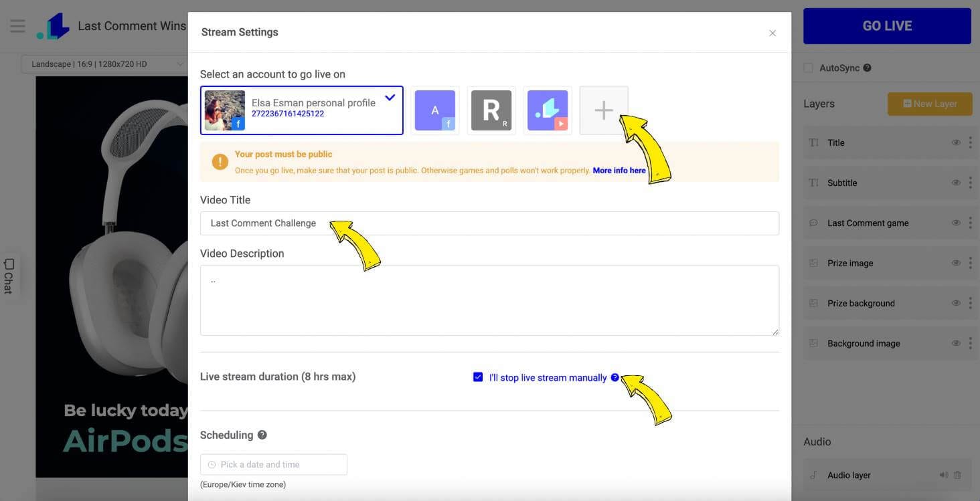
Task: Click the GO LIVE button
Action: click(x=887, y=26)
